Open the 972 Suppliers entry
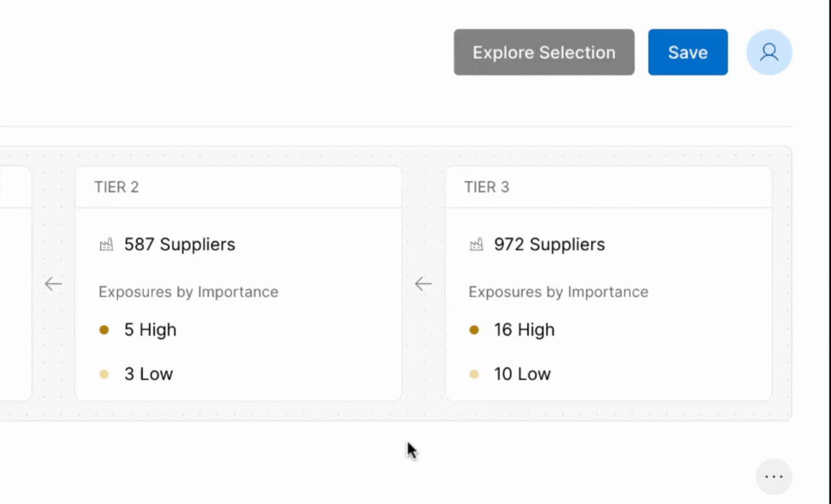831x504 pixels. 549,245
